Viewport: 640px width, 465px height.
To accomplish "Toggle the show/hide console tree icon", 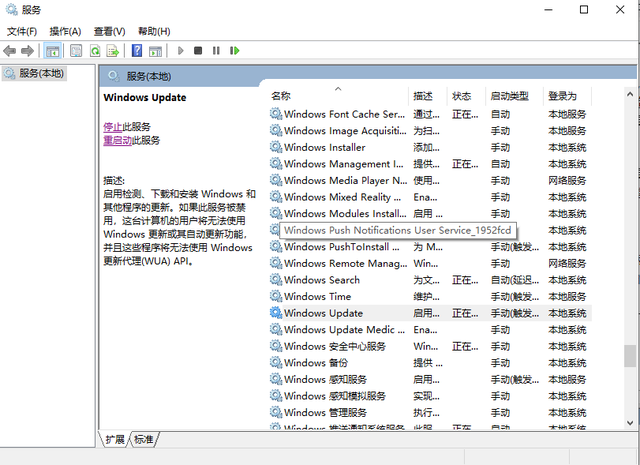I will (53, 51).
